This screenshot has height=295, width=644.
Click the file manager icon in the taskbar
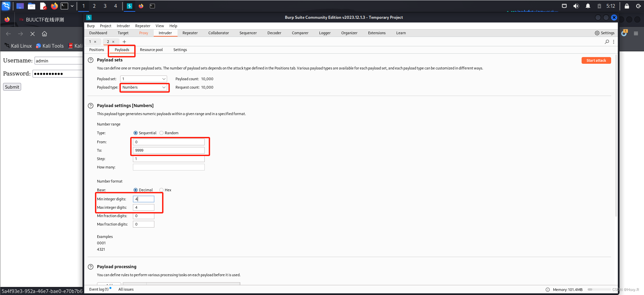click(32, 6)
